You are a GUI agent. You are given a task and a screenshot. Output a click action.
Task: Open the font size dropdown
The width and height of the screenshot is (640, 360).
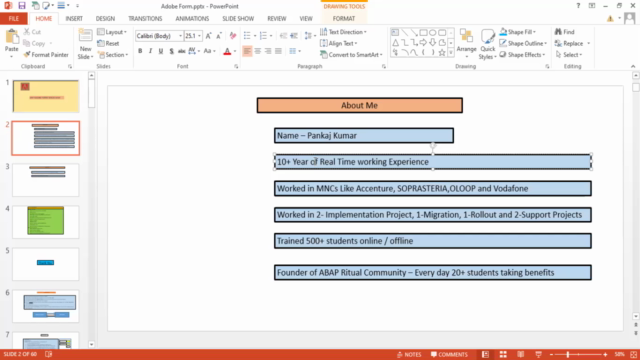[x=200, y=36]
